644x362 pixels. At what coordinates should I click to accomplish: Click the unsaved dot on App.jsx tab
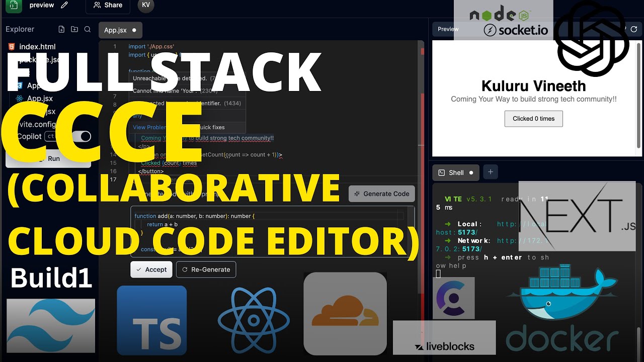point(134,30)
